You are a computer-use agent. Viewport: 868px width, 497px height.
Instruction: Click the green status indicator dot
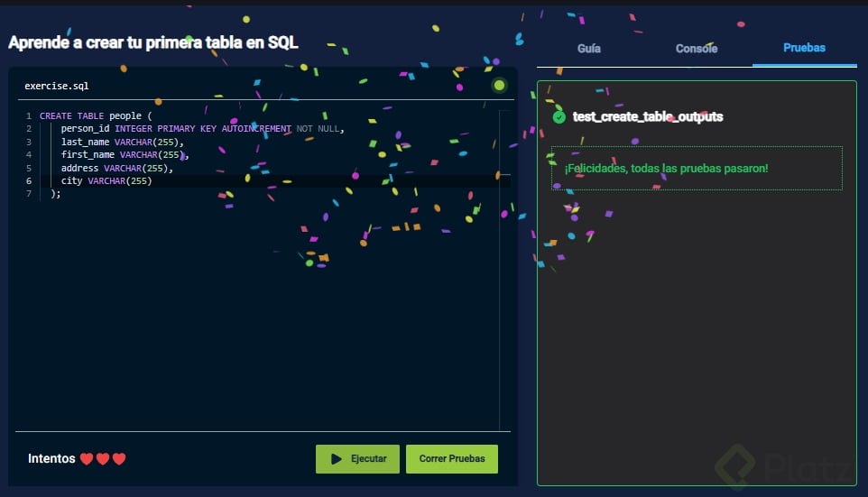pyautogui.click(x=499, y=85)
